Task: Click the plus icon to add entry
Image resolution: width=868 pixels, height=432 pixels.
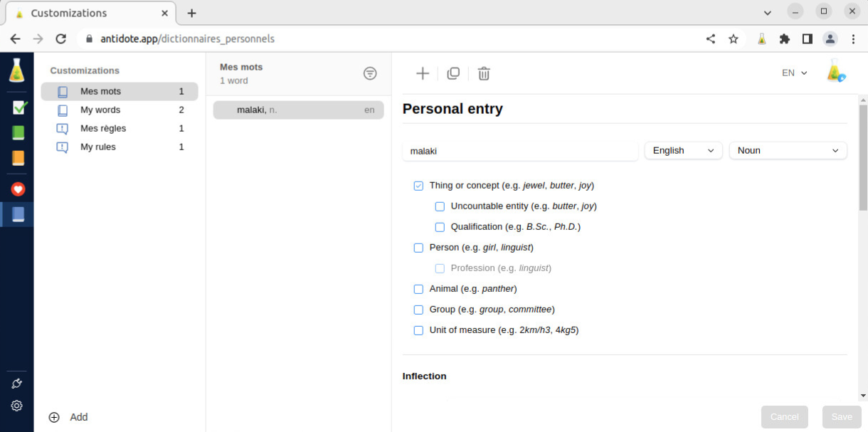Action: [423, 73]
